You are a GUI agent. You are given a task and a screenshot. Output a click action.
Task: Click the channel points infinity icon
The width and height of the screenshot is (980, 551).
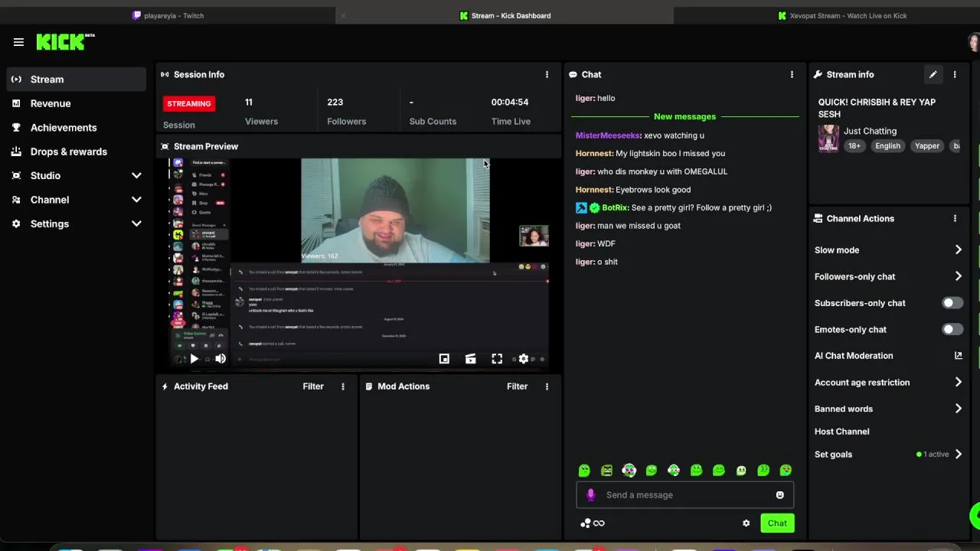pyautogui.click(x=599, y=523)
